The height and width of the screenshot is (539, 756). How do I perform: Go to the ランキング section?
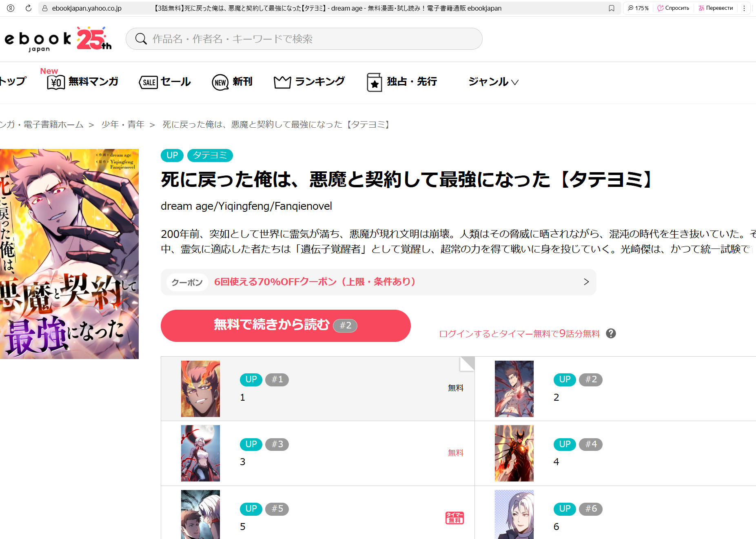point(309,82)
